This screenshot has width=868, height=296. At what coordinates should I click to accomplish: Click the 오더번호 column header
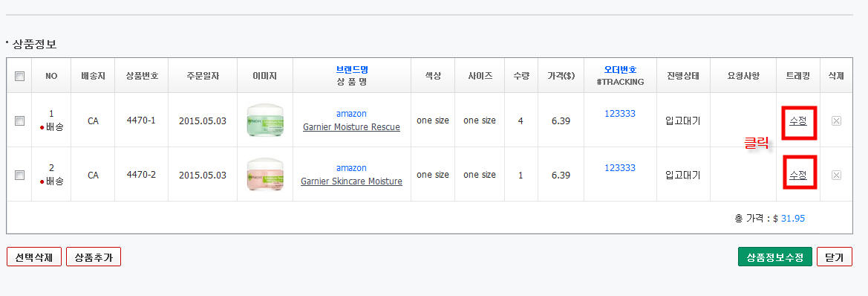(x=620, y=70)
